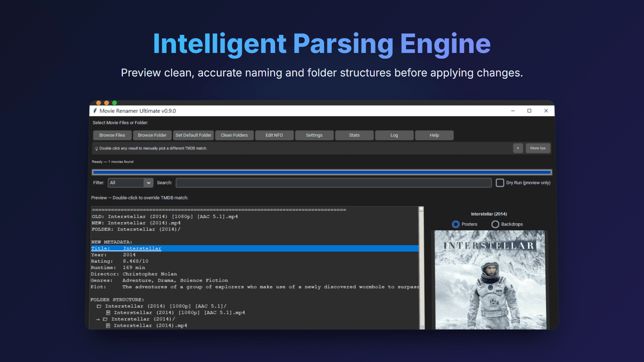The image size is (644, 362).
Task: Click Browse Folder
Action: pos(152,135)
